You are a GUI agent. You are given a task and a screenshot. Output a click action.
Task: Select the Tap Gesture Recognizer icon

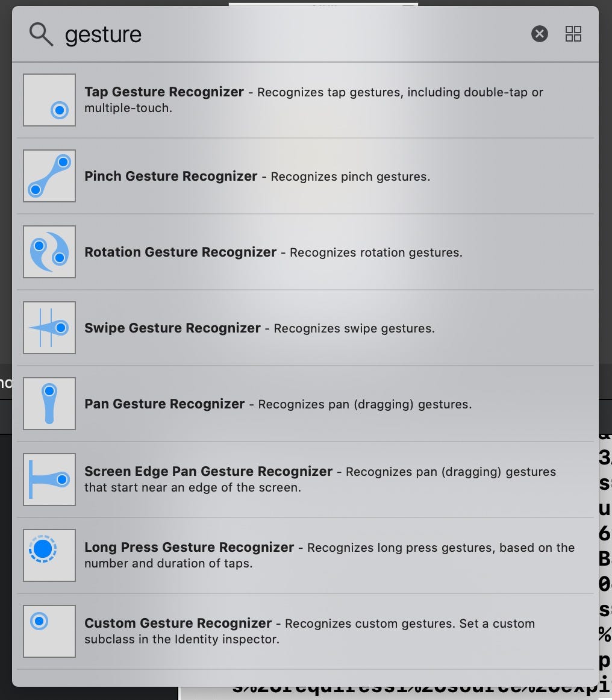coord(49,100)
